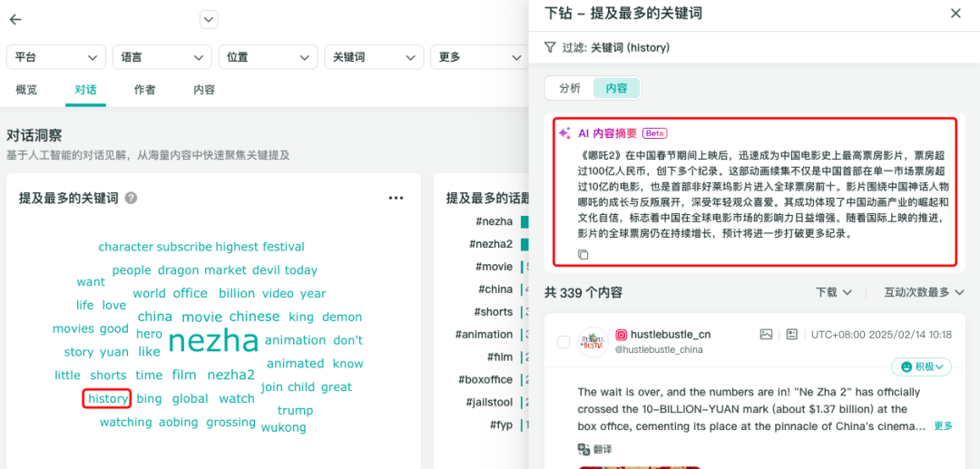980x469 pixels.
Task: Select the keyword demon
Action: pos(342,318)
